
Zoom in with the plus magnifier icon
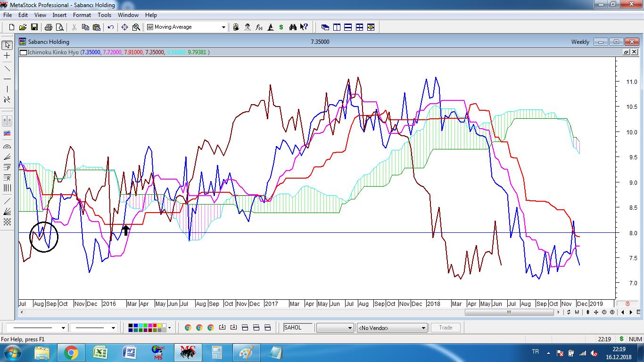pyautogui.click(x=612, y=312)
